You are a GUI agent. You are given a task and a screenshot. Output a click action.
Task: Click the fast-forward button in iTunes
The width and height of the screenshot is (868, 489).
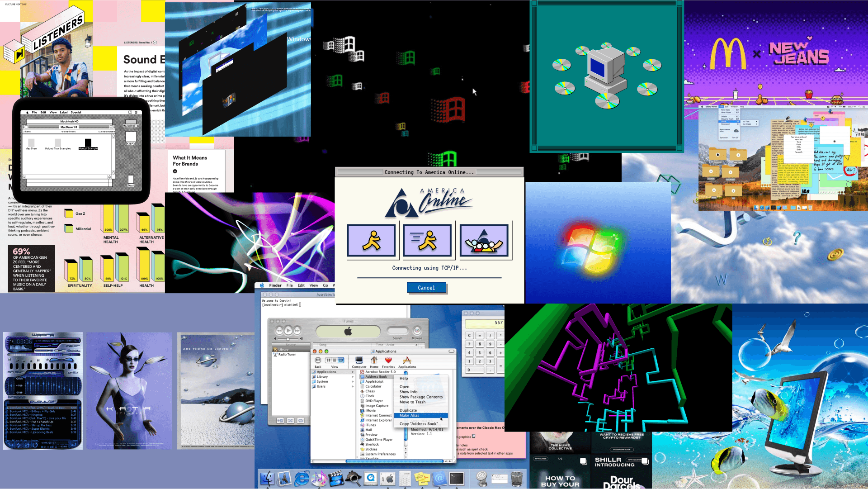(297, 331)
